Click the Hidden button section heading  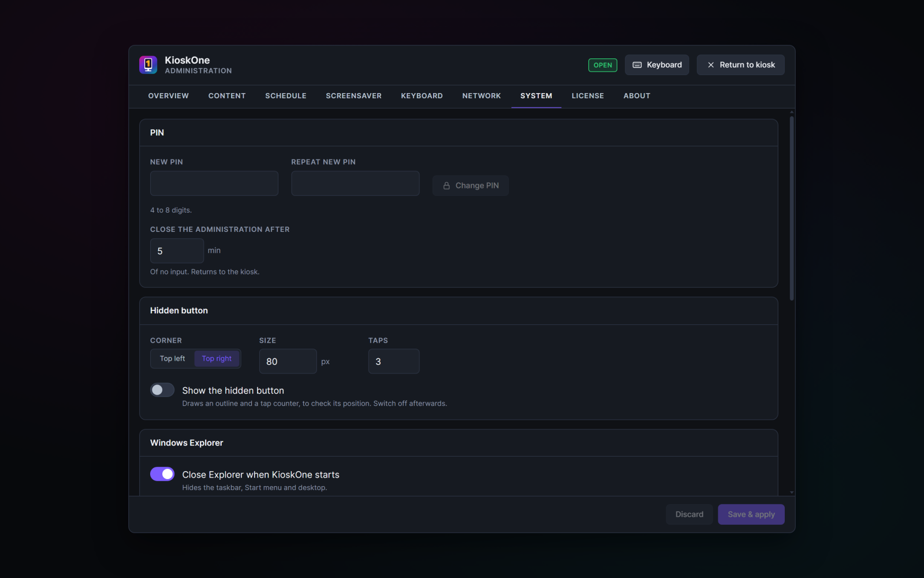coord(179,310)
